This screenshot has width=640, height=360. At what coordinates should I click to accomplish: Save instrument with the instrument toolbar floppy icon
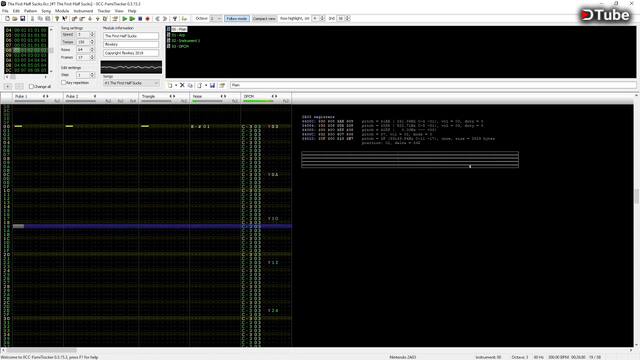[212, 85]
